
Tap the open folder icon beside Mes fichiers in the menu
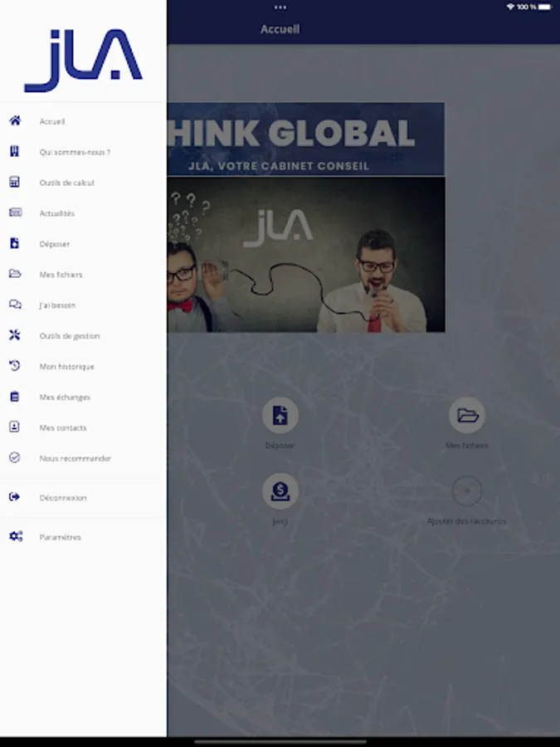(x=15, y=273)
